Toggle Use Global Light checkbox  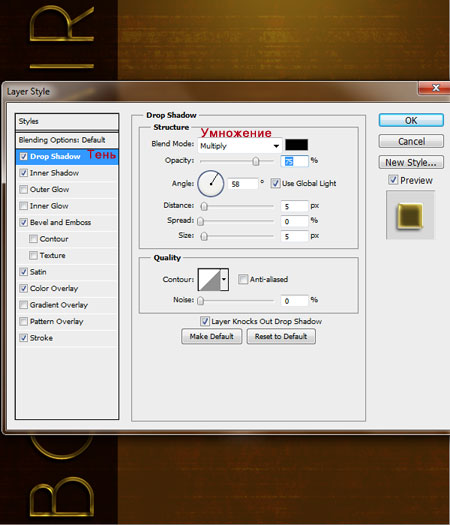275,183
